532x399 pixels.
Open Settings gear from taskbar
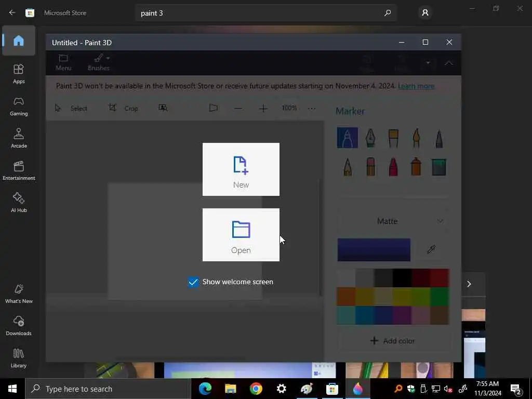pyautogui.click(x=281, y=389)
